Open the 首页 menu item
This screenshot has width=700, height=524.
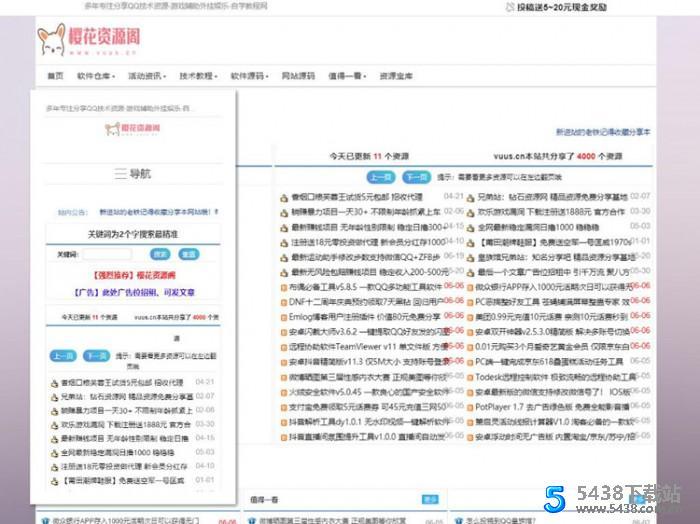[x=56, y=76]
